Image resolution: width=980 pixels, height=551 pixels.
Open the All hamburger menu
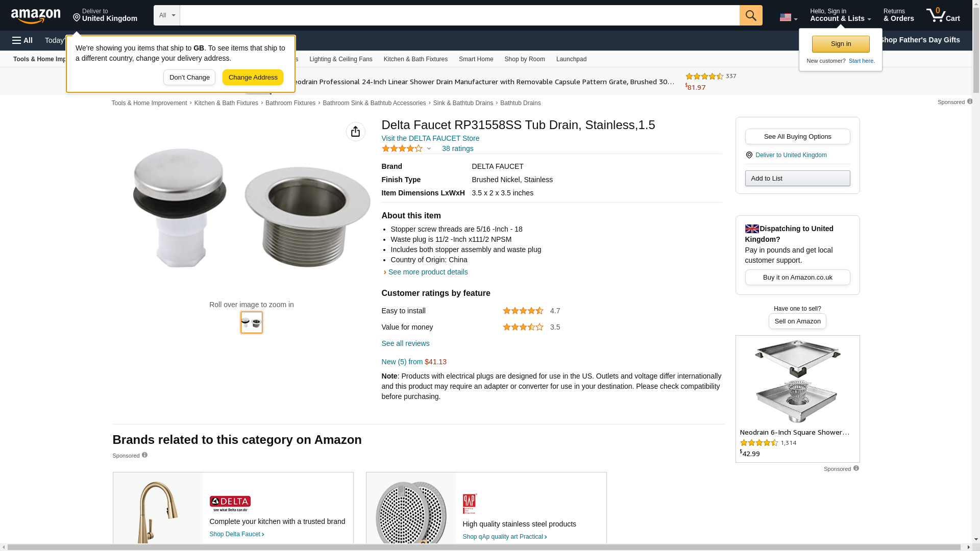point(22,40)
